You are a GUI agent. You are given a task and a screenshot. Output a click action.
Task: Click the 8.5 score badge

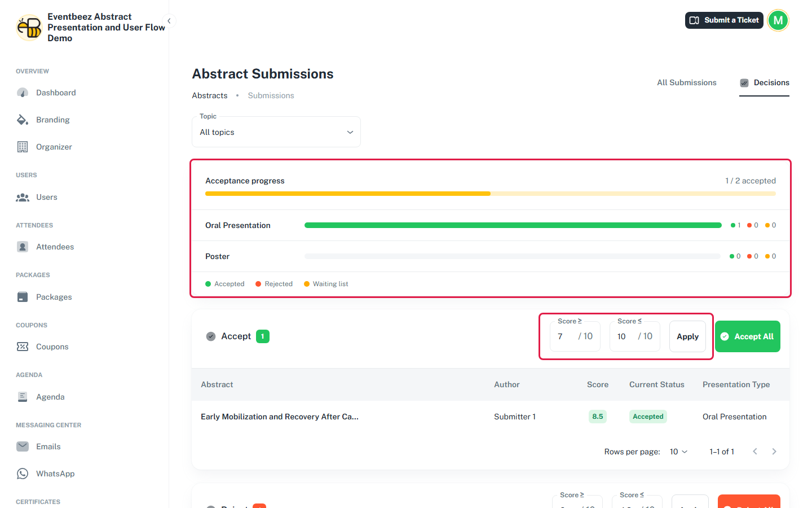(x=598, y=417)
